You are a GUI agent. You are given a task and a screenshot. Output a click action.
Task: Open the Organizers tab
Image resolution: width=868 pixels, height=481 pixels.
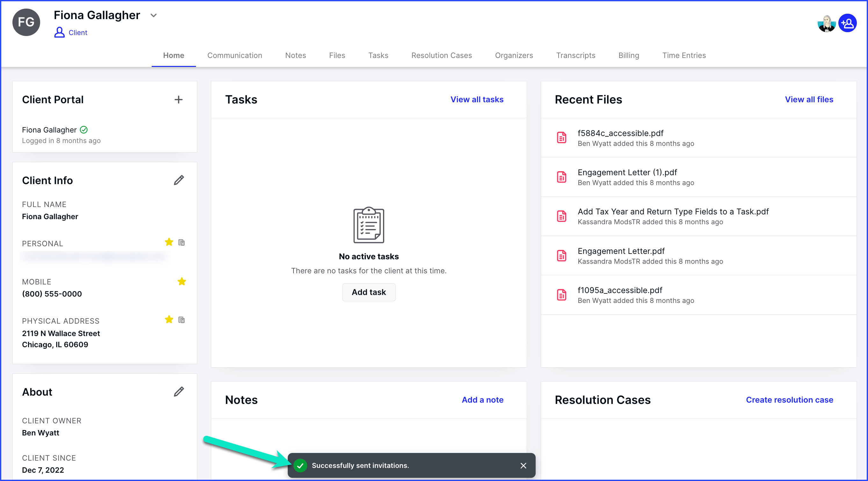(x=514, y=55)
